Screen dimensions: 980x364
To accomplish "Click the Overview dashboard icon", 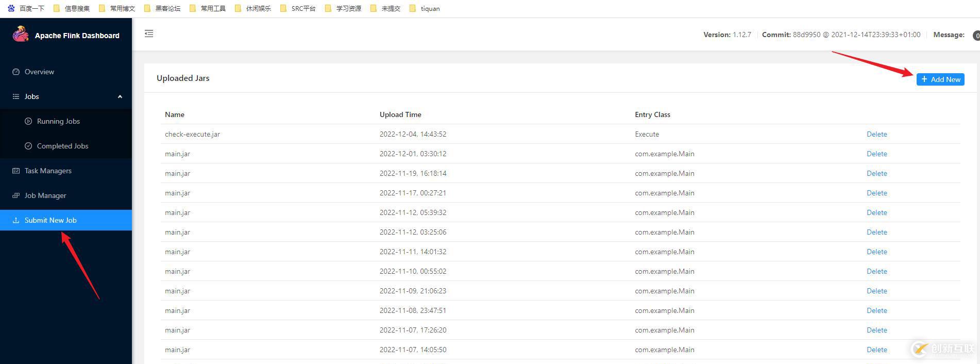I will tap(16, 72).
